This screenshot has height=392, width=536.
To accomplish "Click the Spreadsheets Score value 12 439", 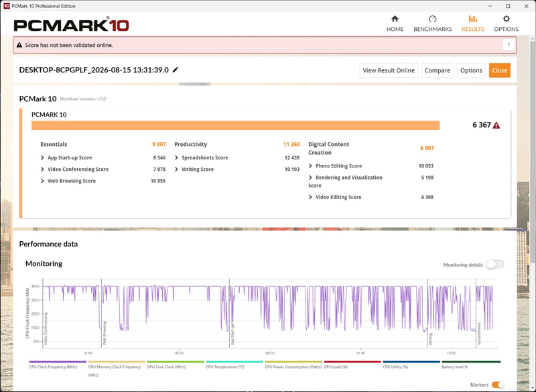I will 292,157.
